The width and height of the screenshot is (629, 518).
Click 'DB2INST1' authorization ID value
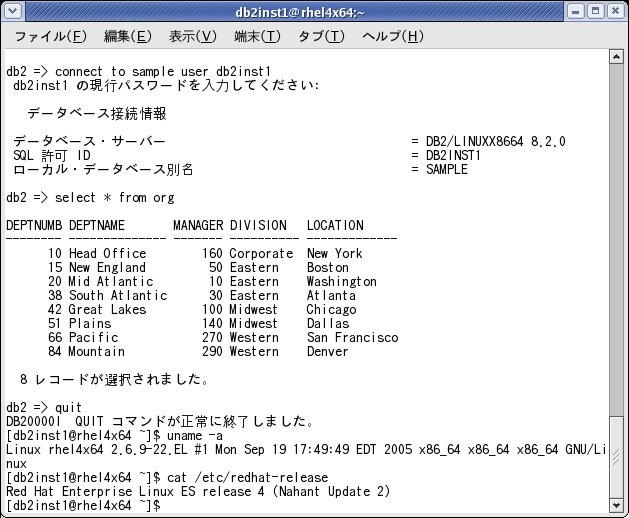(453, 156)
